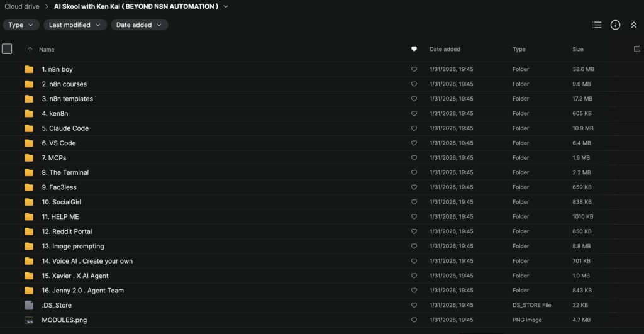The width and height of the screenshot is (644, 334).
Task: Favorite the n8n boy folder
Action: click(414, 69)
